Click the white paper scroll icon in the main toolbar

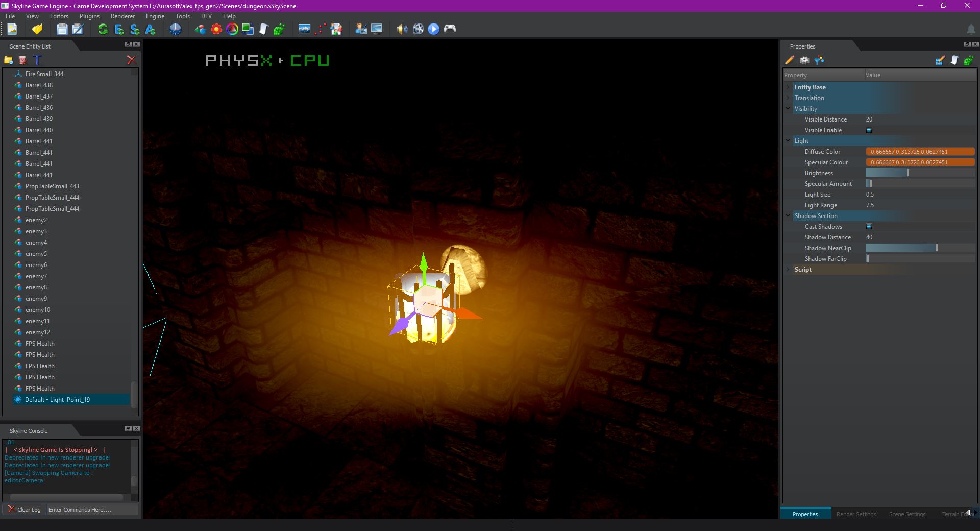pos(263,29)
